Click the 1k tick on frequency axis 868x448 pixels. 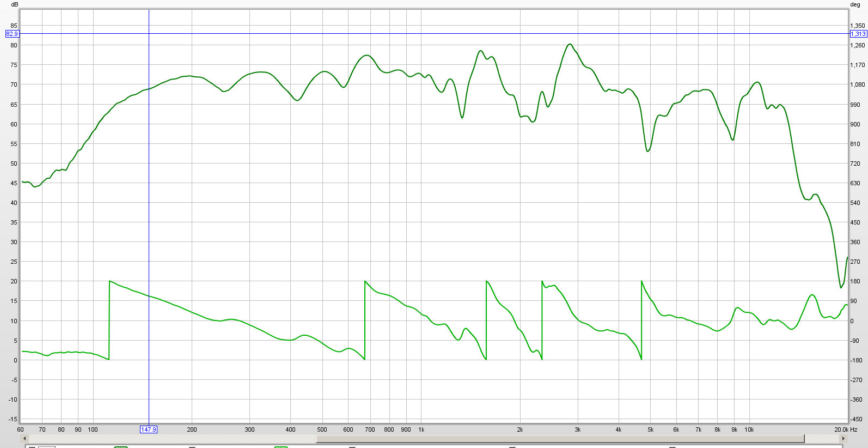[x=421, y=429]
